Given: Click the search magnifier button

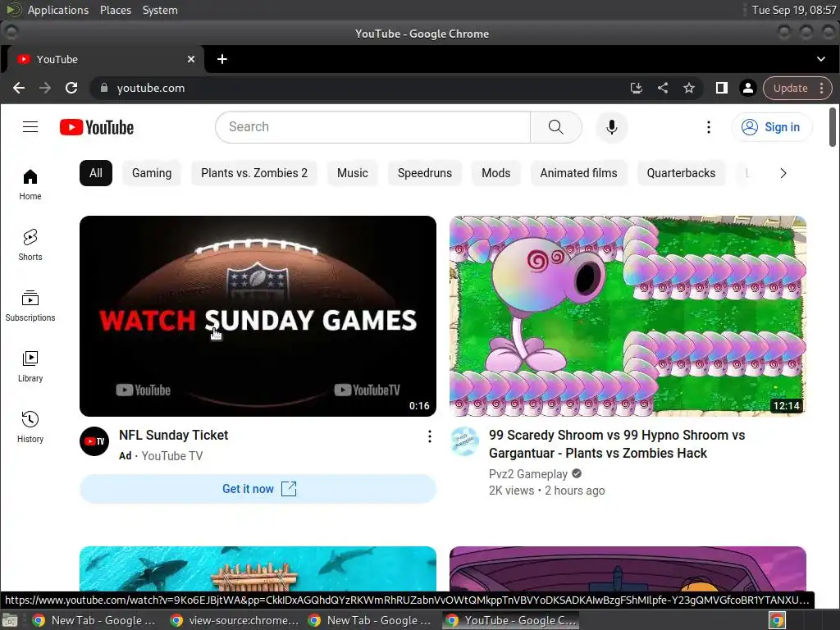Looking at the screenshot, I should pos(556,127).
